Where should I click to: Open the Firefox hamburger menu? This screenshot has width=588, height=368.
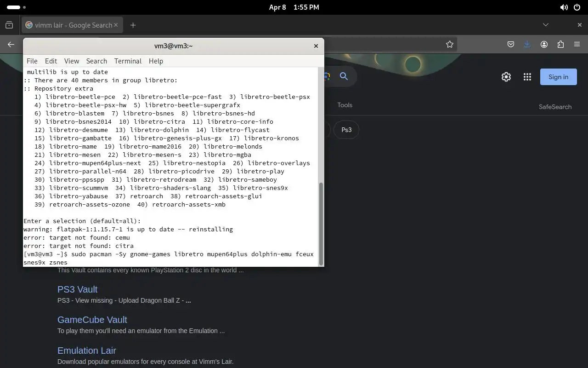click(577, 44)
